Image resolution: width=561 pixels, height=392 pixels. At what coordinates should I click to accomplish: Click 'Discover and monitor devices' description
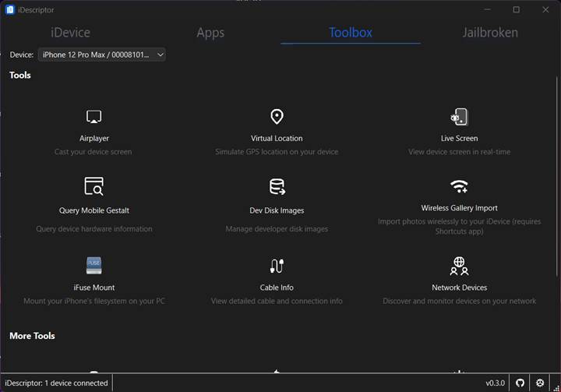[x=459, y=301]
